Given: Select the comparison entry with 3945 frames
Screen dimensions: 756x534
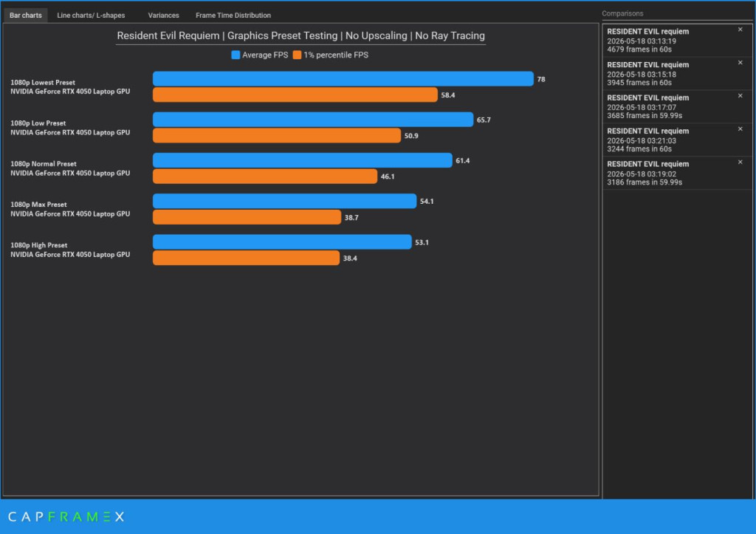Looking at the screenshot, I should pyautogui.click(x=677, y=74).
